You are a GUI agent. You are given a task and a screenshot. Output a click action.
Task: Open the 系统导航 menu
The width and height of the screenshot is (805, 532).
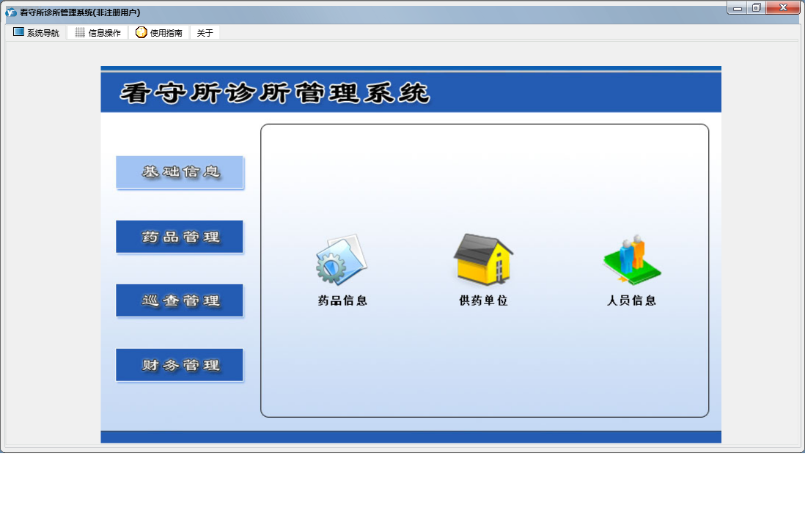click(36, 32)
